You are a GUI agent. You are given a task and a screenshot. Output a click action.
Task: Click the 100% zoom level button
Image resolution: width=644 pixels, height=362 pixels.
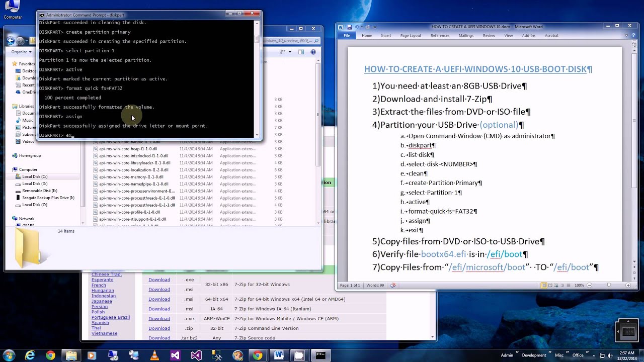[x=579, y=285]
